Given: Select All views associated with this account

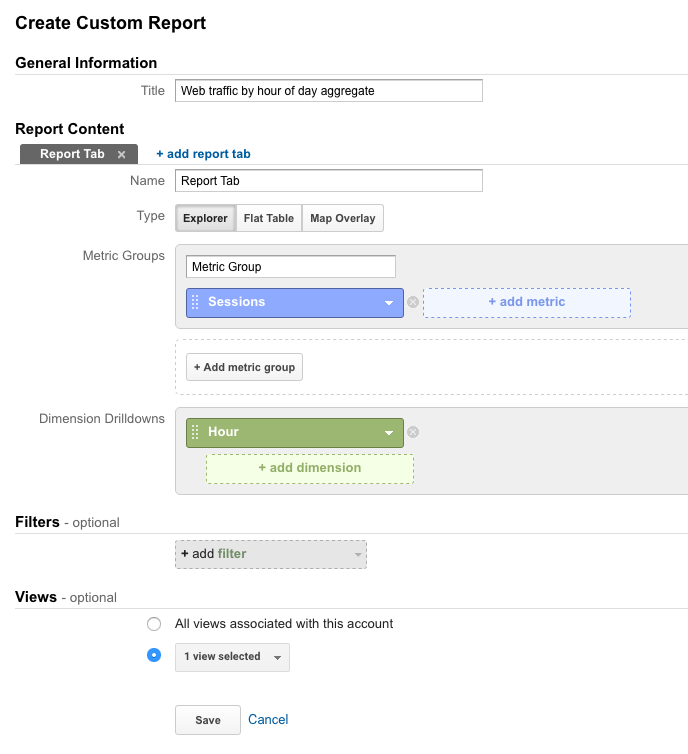Looking at the screenshot, I should click(x=154, y=624).
